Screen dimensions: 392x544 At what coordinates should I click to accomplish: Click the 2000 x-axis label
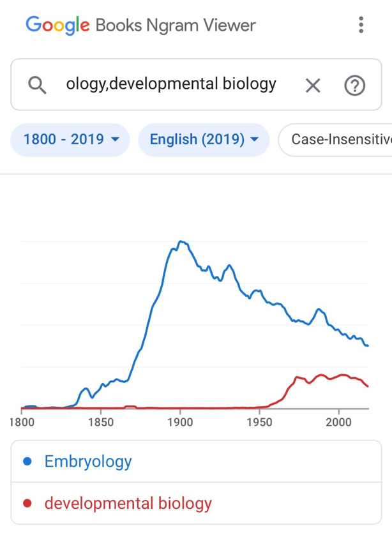click(338, 422)
